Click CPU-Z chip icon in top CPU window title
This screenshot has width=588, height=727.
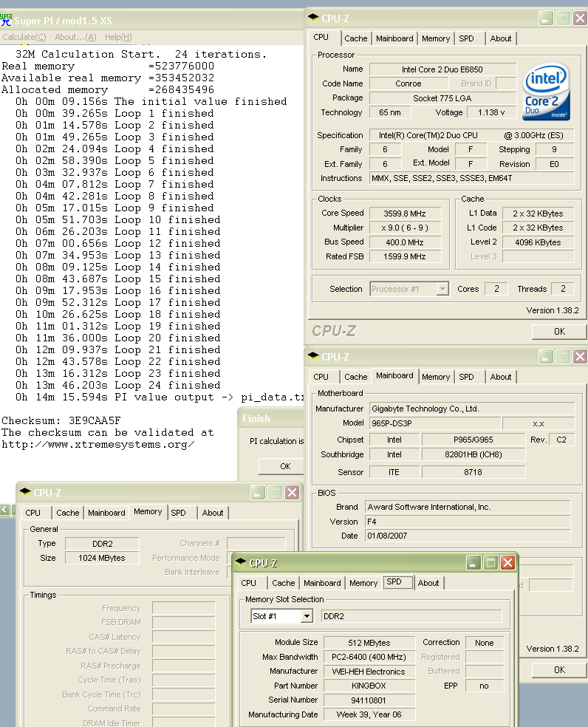tap(313, 18)
